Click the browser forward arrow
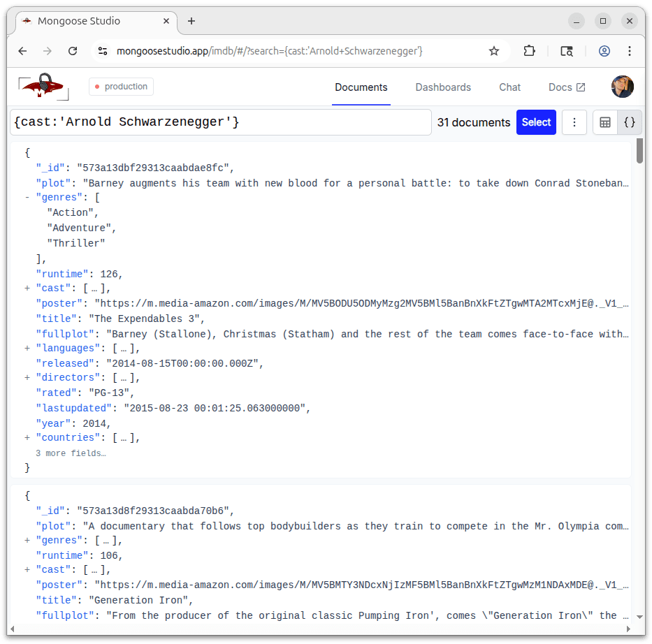652x644 pixels. pos(48,51)
